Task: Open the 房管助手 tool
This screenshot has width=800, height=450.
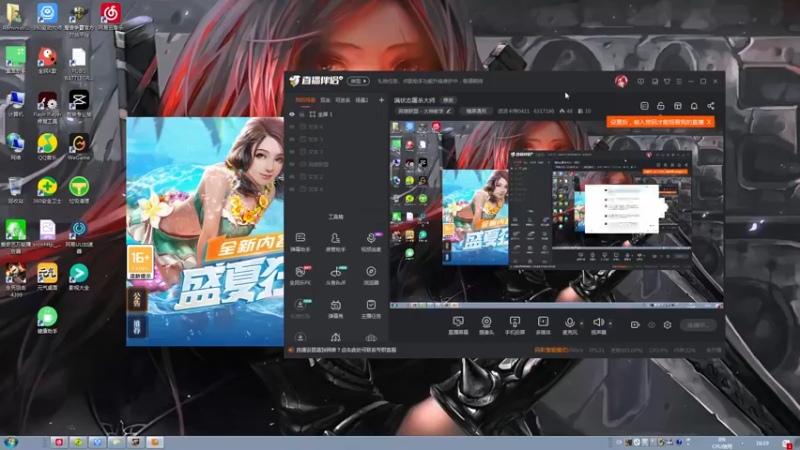Action: (335, 242)
